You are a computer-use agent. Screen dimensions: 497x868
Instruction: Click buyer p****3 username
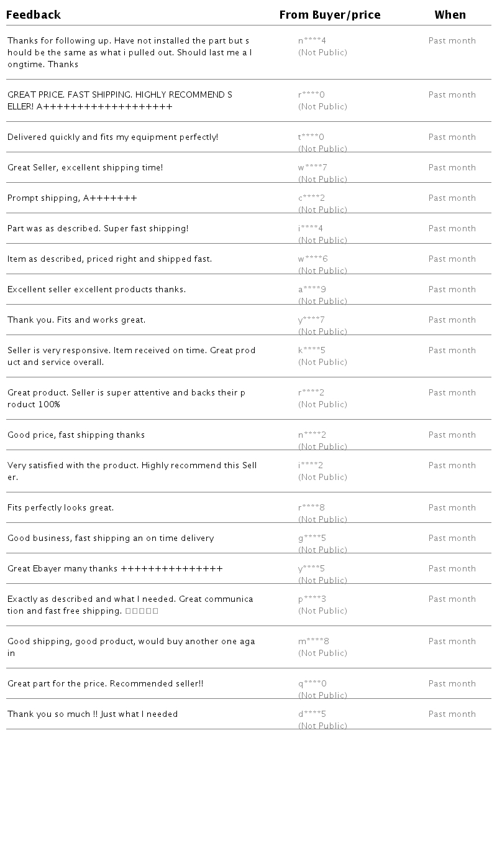coord(312,599)
